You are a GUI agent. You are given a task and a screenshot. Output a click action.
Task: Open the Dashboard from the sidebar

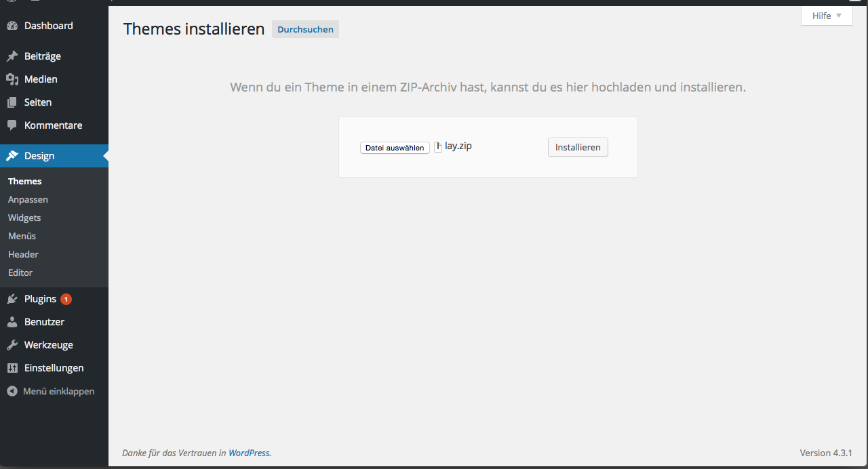tap(42, 26)
